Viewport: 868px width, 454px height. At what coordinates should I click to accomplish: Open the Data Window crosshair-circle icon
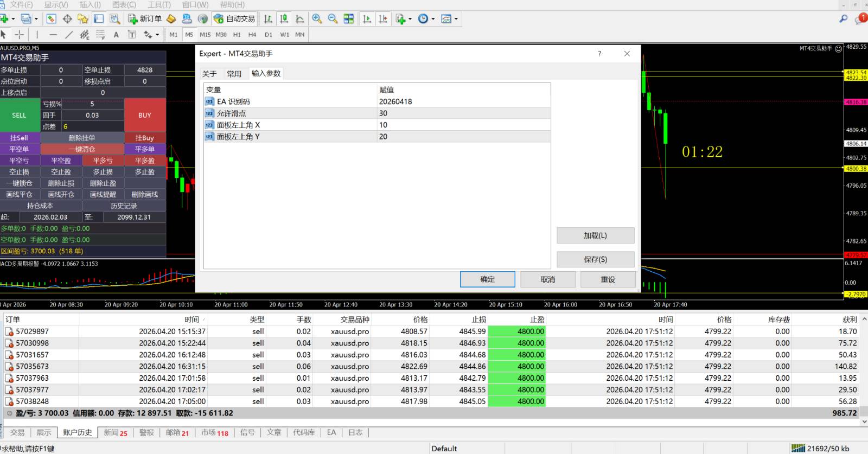pos(67,19)
